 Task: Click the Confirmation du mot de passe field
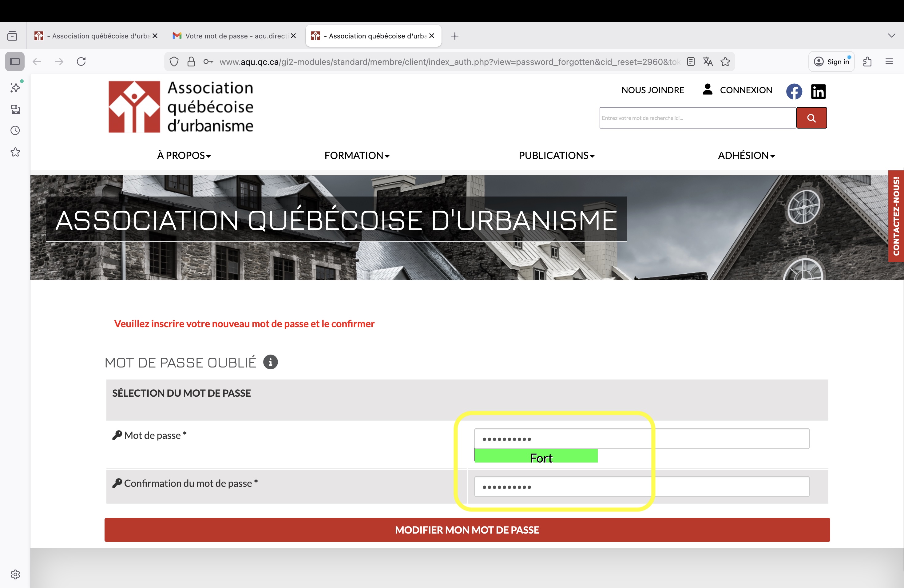[641, 487]
